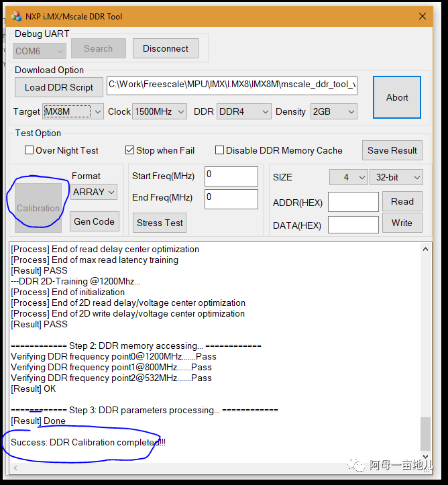The height and width of the screenshot is (485, 448).
Task: Open the COM6 port dropdown
Action: pos(40,51)
